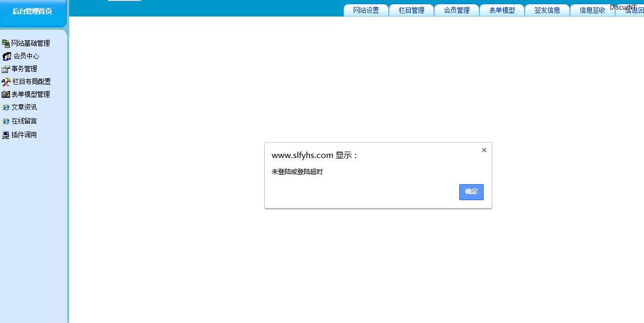Click the 栏目布局配置 tools icon

tap(6, 82)
